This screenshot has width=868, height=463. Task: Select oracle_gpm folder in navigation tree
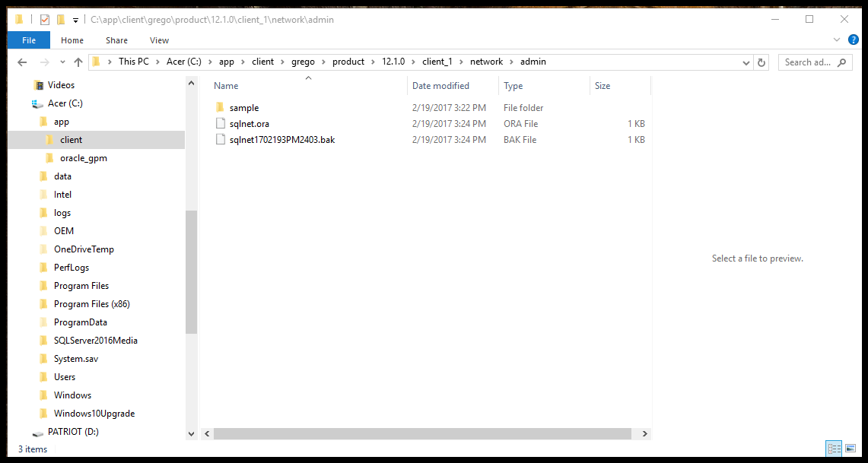[83, 158]
